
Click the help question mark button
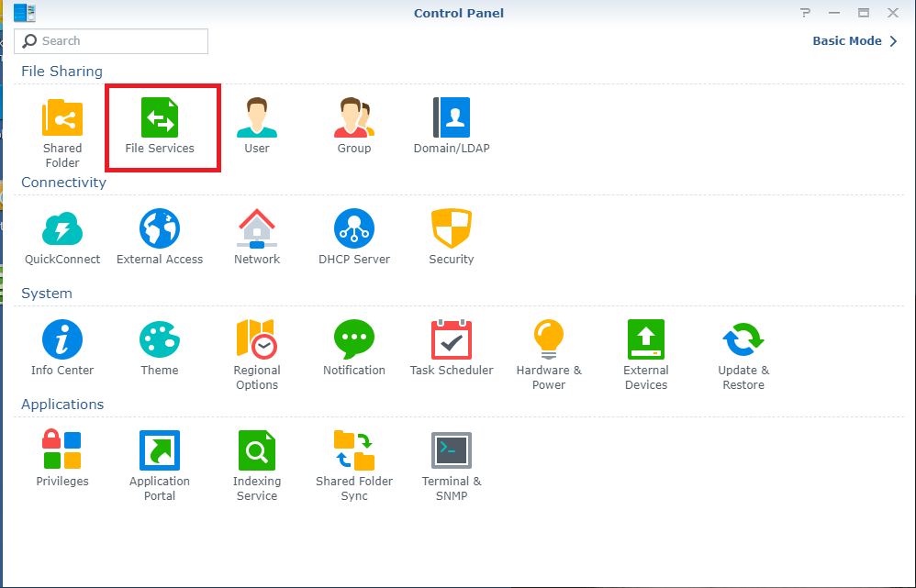(x=805, y=13)
